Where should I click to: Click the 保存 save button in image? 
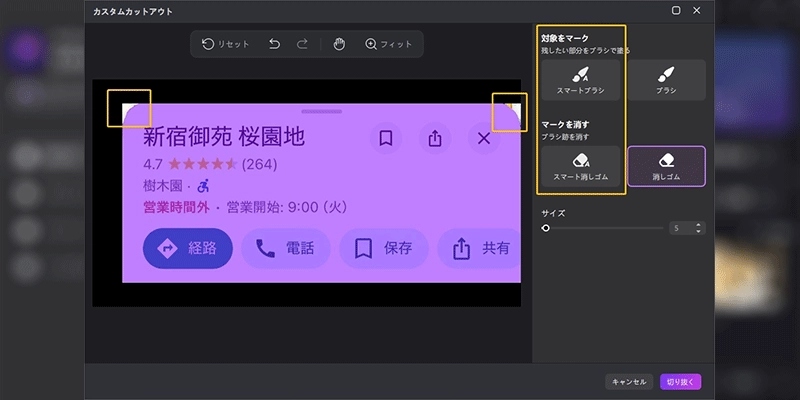click(x=384, y=248)
